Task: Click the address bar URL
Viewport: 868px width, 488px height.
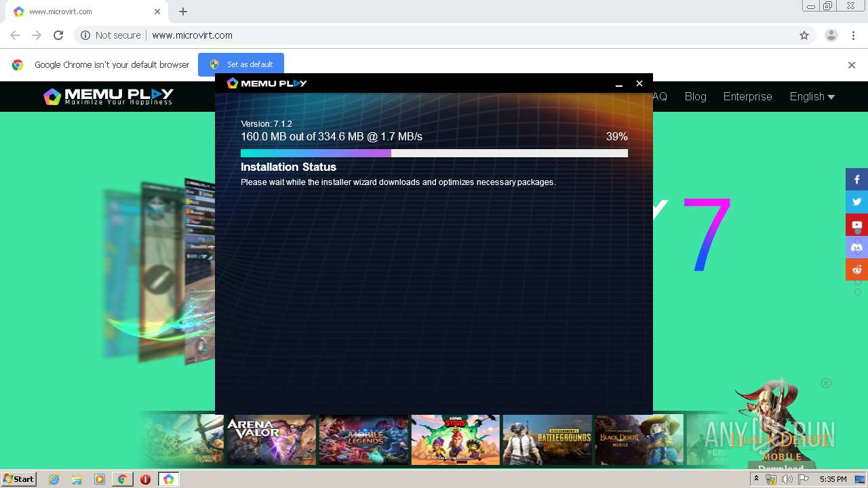Action: click(x=192, y=35)
